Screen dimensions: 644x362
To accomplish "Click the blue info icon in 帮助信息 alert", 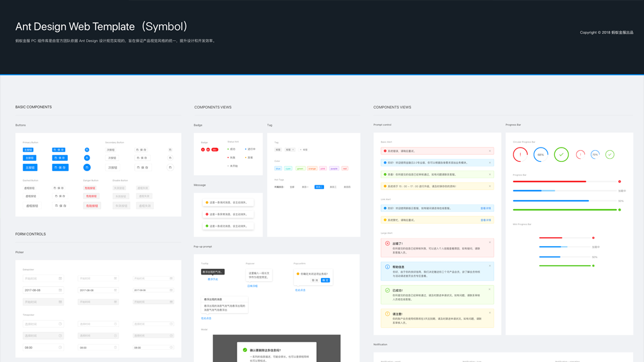I will 387,267.
